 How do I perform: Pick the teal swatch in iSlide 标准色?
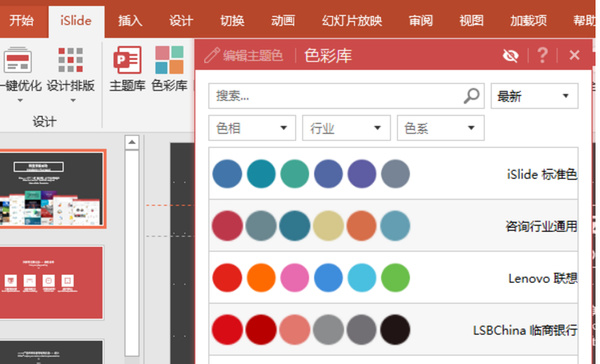261,174
